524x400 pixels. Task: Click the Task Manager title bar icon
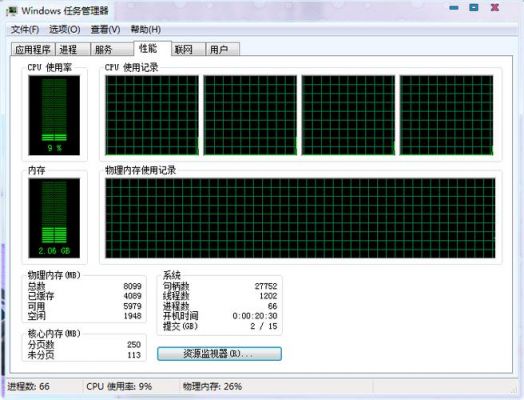pyautogui.click(x=12, y=11)
